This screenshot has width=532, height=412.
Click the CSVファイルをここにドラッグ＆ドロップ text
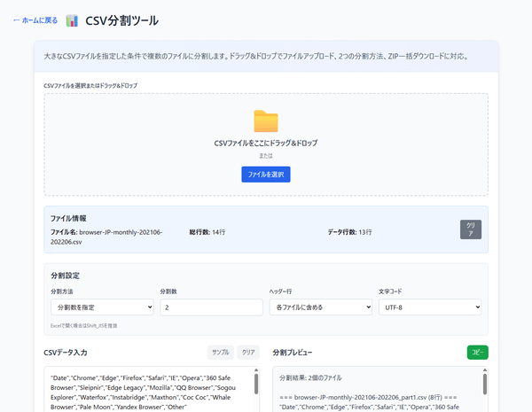pos(265,143)
